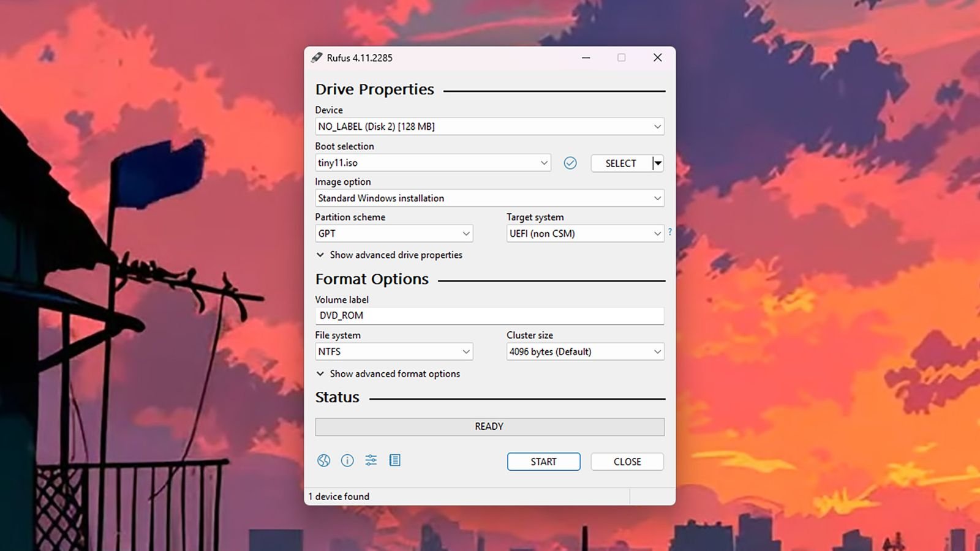Click the 'Format Options' heading
This screenshot has width=980, height=551.
coord(372,279)
